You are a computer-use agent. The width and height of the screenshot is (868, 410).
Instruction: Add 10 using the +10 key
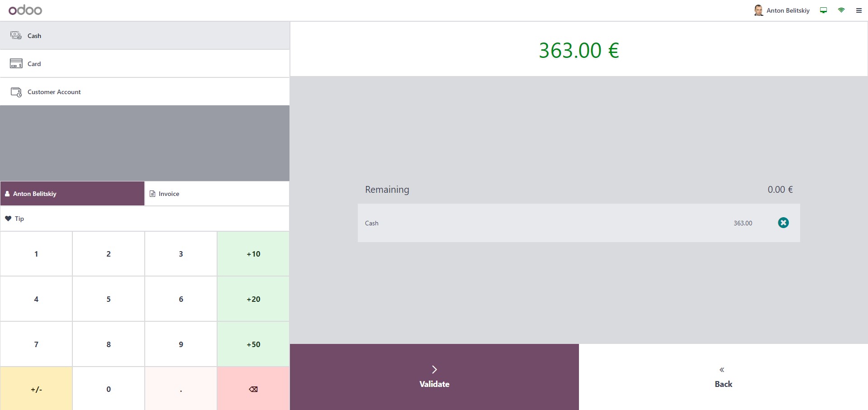[x=253, y=254]
